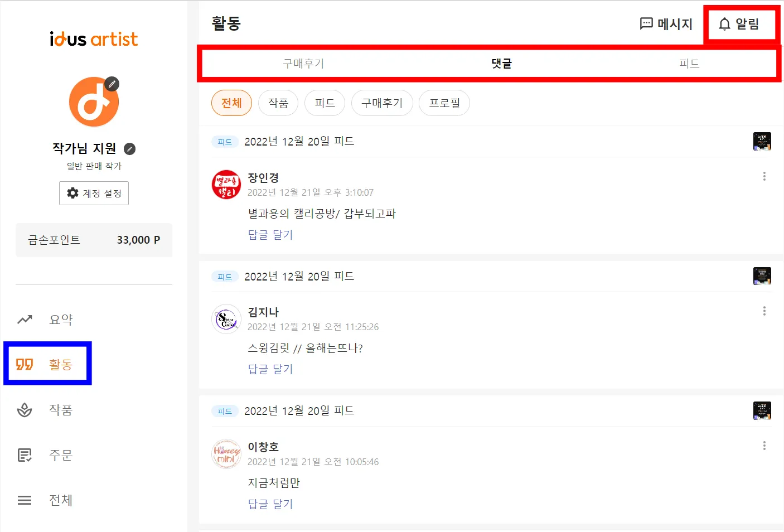Click 김지나's profile avatar
This screenshot has width=784, height=532.
pos(226,319)
